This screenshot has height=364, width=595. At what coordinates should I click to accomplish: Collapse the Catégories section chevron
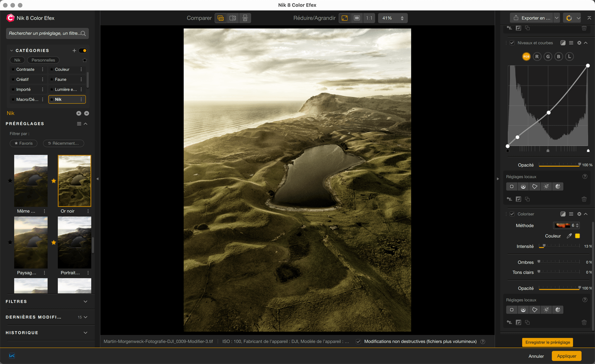tap(12, 51)
